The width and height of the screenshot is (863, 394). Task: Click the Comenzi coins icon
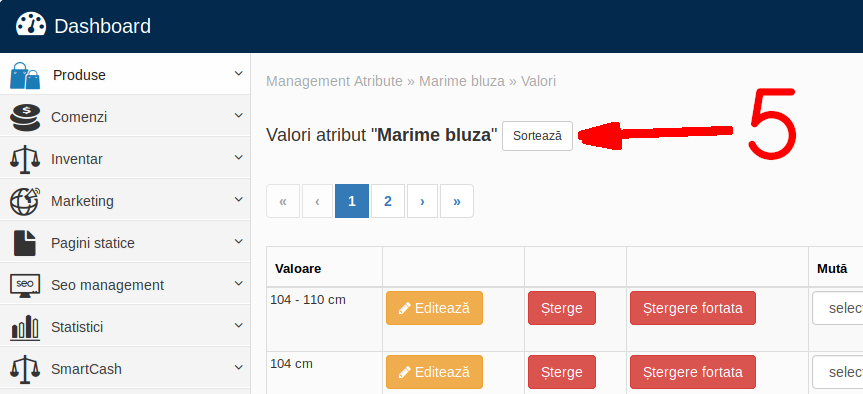(25, 118)
